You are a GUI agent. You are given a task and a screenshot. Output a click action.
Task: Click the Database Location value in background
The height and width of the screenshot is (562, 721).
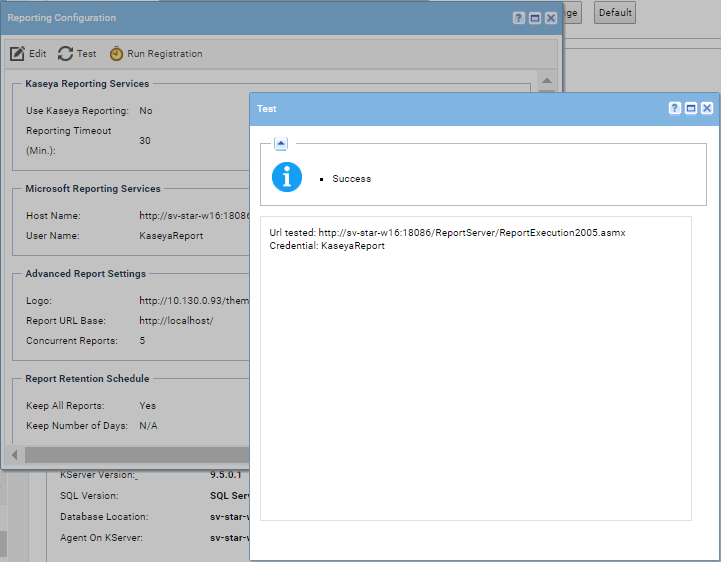(x=229, y=517)
